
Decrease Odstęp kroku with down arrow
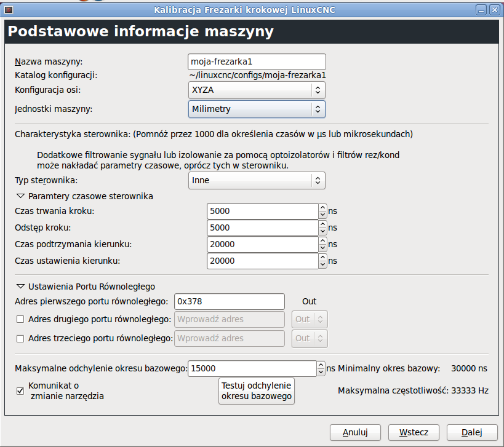coord(322,232)
